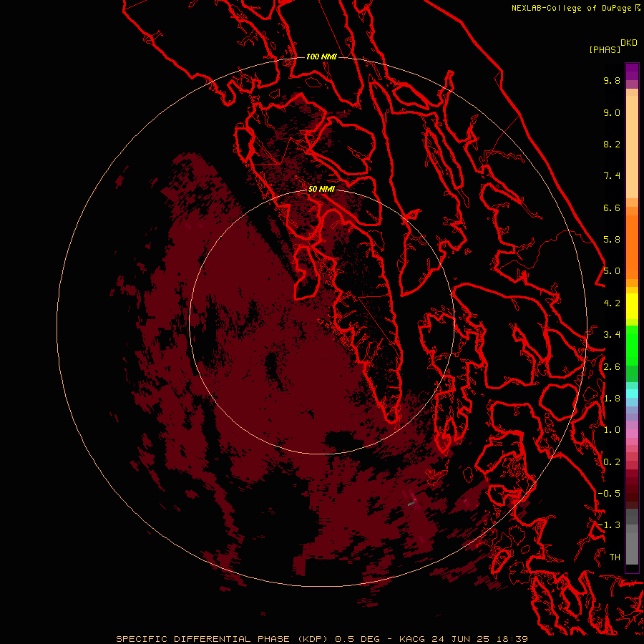This screenshot has height=644, width=644.
Task: Click the 4.2 legend value
Action: [x=612, y=303]
